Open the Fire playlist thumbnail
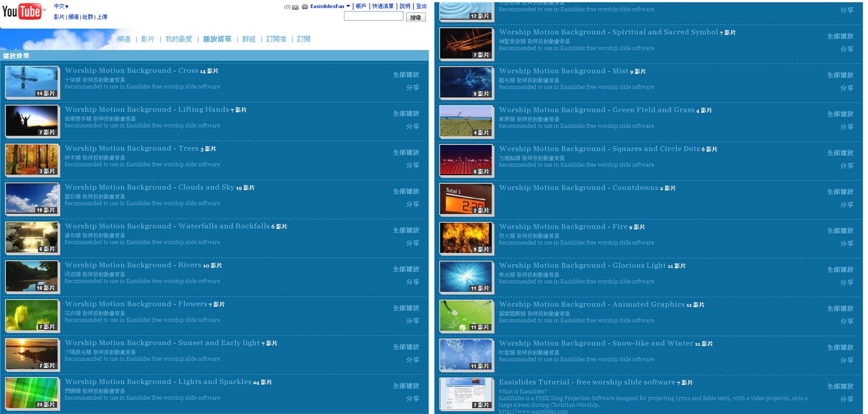The height and width of the screenshot is (414, 868). click(x=467, y=238)
